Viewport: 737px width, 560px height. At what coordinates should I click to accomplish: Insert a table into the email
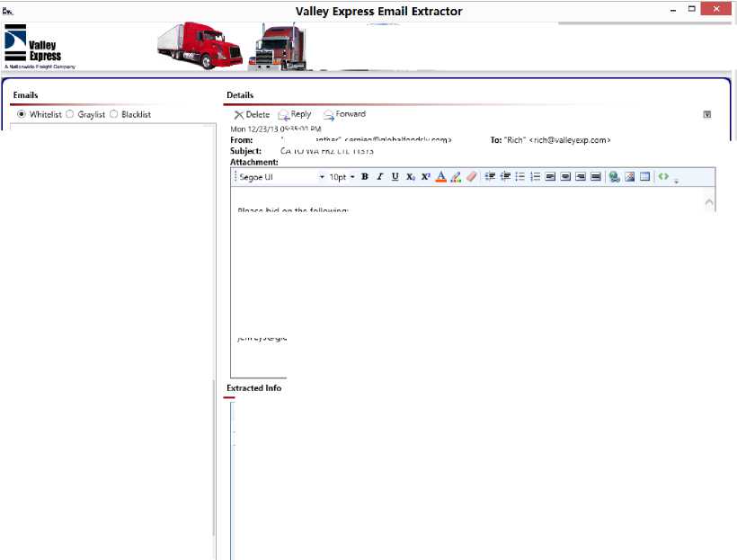[x=645, y=177]
